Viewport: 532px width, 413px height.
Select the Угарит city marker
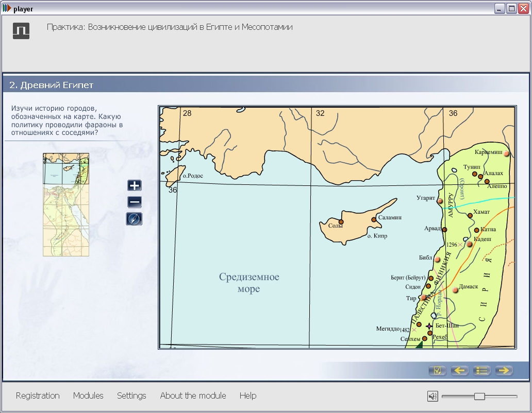(x=440, y=201)
